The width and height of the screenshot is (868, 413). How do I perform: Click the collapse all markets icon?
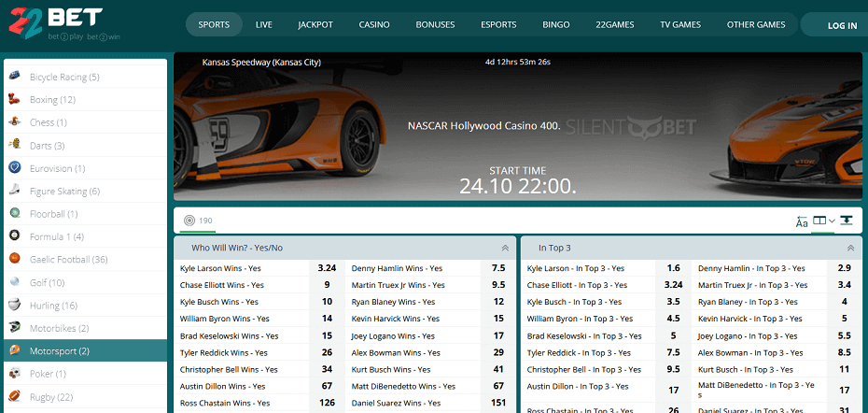coord(846,221)
